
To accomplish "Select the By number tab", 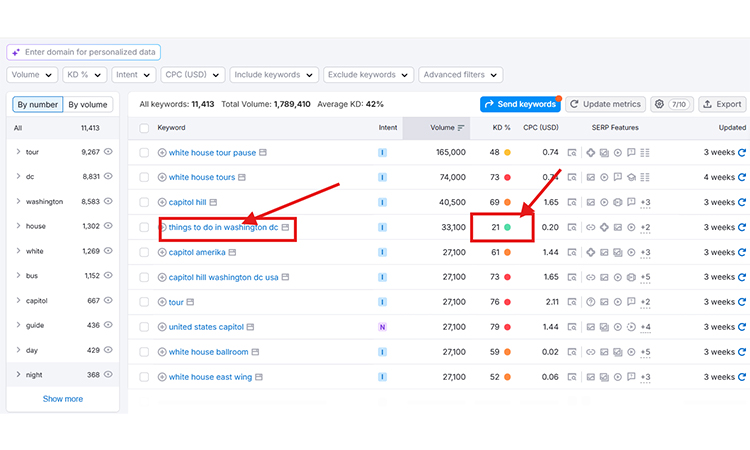I will pos(36,104).
